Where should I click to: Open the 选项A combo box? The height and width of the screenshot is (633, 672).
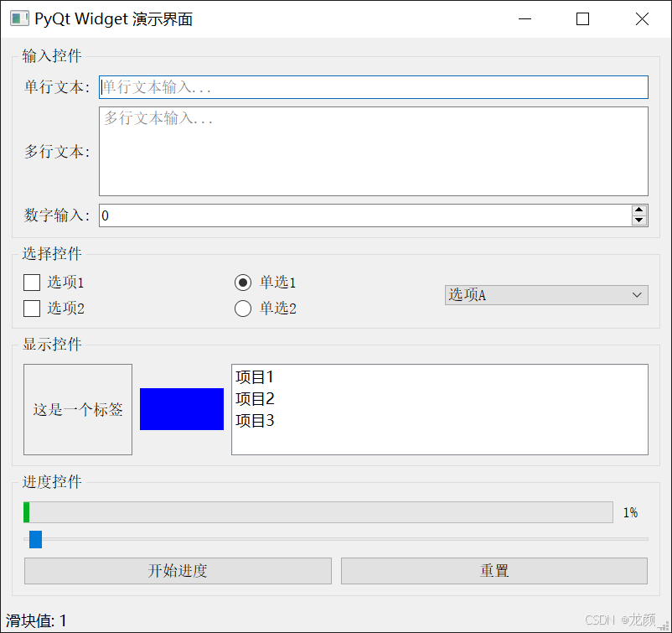(546, 295)
